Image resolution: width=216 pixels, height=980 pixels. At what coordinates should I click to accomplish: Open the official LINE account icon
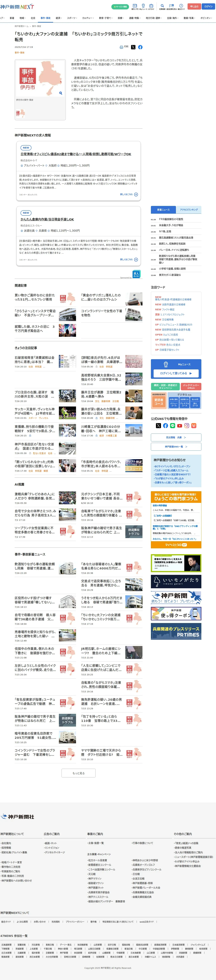[172, 426]
